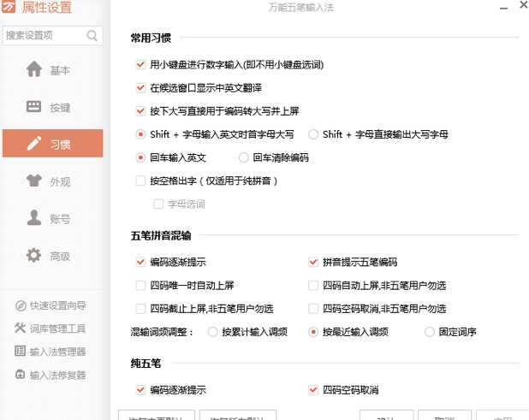Select 回车输入英文 radio button
The height and width of the screenshot is (420, 529).
(140, 157)
